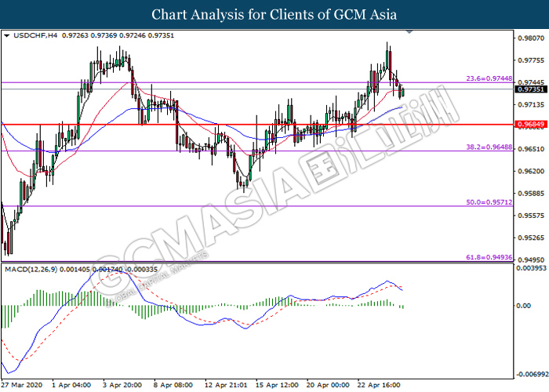The height and width of the screenshot is (392, 549).
Task: Click the Chart Analysis for Clients title
Action: [274, 14]
